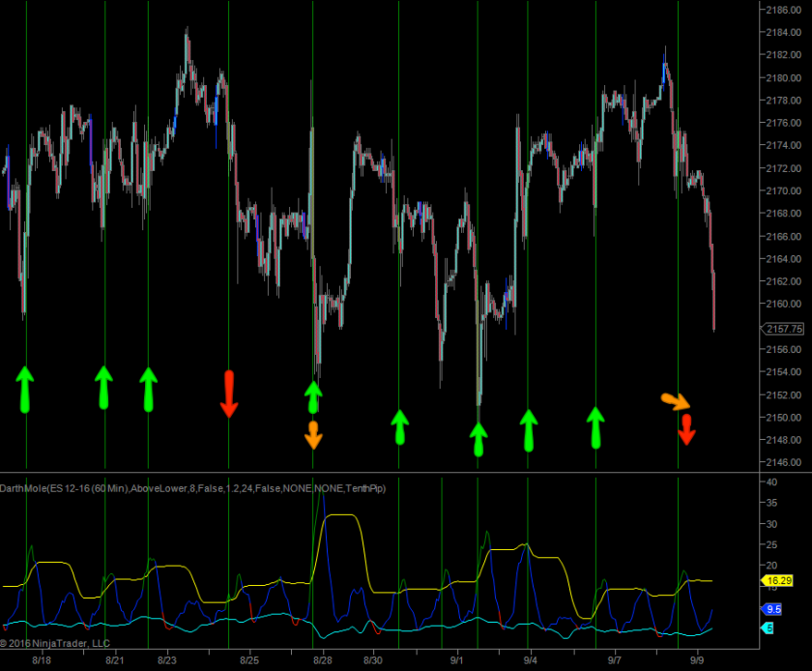Click the 9/7 date label

click(614, 660)
